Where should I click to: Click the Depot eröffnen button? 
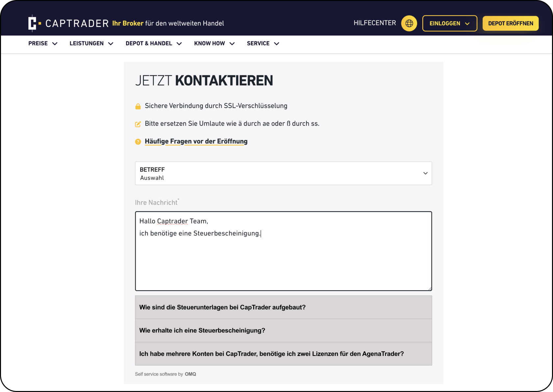pyautogui.click(x=510, y=23)
